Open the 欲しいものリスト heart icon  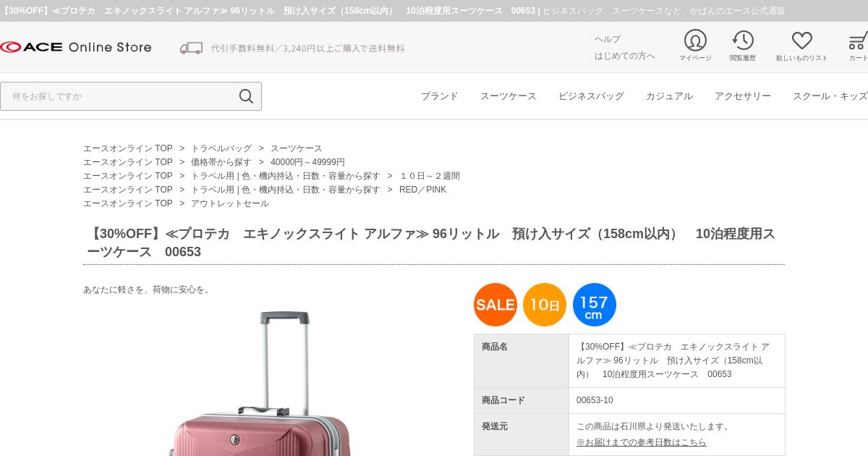coord(801,41)
